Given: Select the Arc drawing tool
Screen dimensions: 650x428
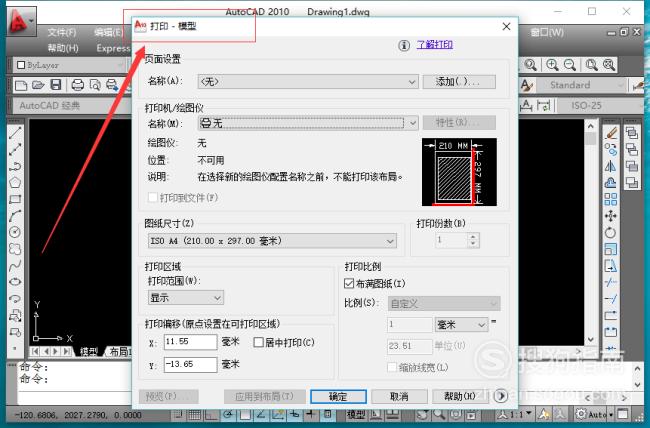Looking at the screenshot, I should [x=15, y=216].
